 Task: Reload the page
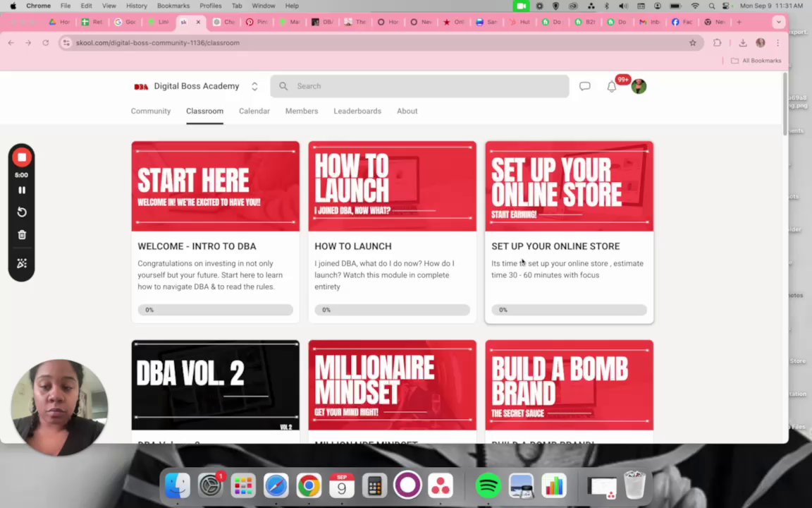[x=46, y=43]
